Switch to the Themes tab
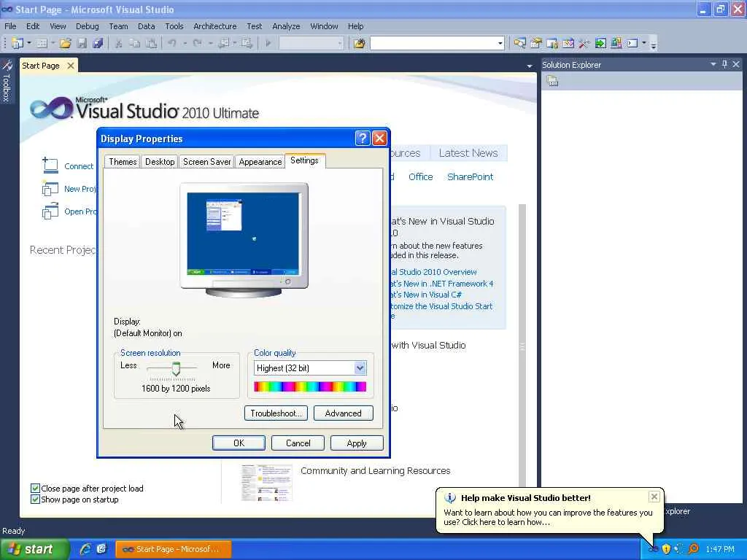The width and height of the screenshot is (747, 560). pos(123,162)
